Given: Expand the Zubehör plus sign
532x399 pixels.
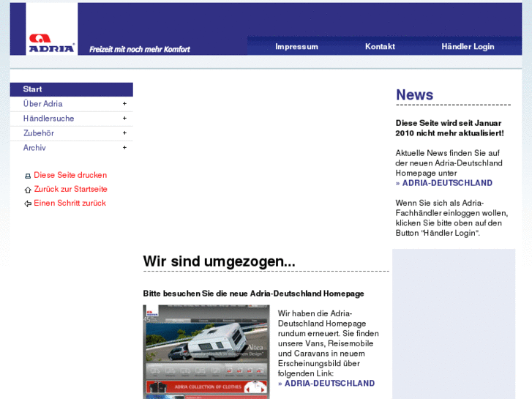Looking at the screenshot, I should click(x=124, y=133).
